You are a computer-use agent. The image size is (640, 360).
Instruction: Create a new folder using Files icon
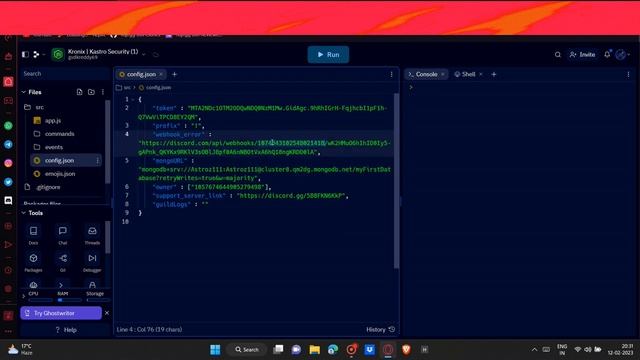point(91,92)
